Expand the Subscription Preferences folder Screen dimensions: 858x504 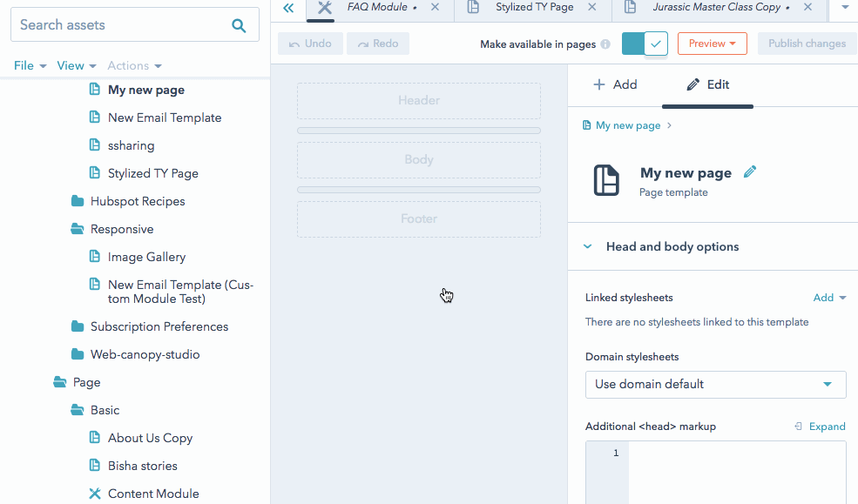coord(159,326)
